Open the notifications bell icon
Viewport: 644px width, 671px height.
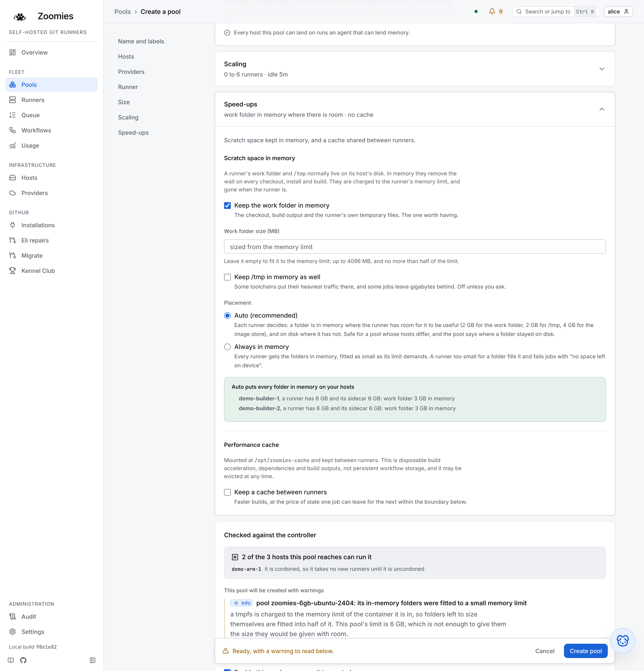click(492, 11)
